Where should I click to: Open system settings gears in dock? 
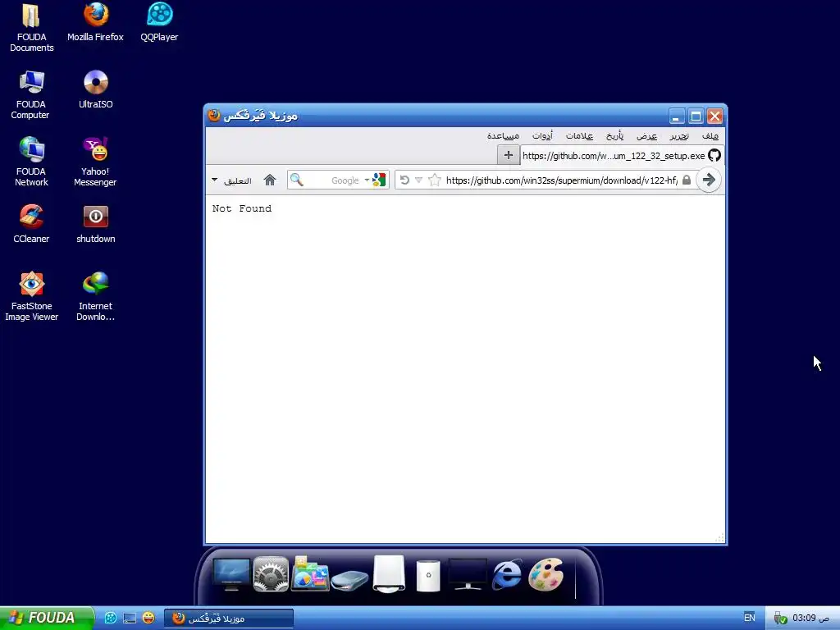271,574
